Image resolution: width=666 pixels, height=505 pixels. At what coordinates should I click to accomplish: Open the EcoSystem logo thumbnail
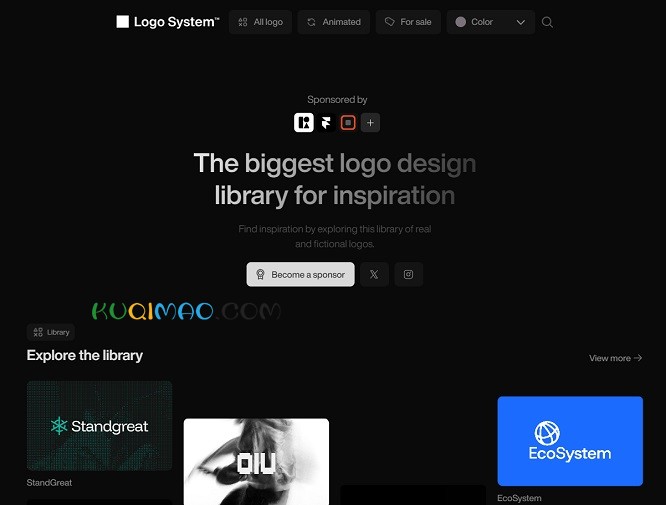[570, 441]
